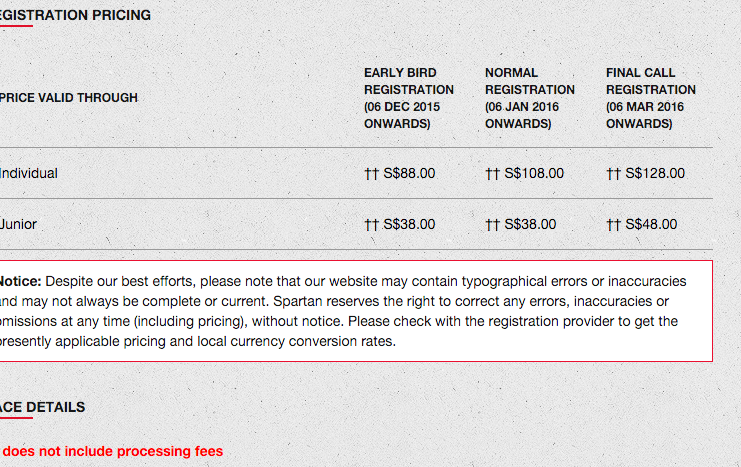This screenshot has height=467, width=741.
Task: Click the Early Bird Registration column header
Action: (x=408, y=98)
